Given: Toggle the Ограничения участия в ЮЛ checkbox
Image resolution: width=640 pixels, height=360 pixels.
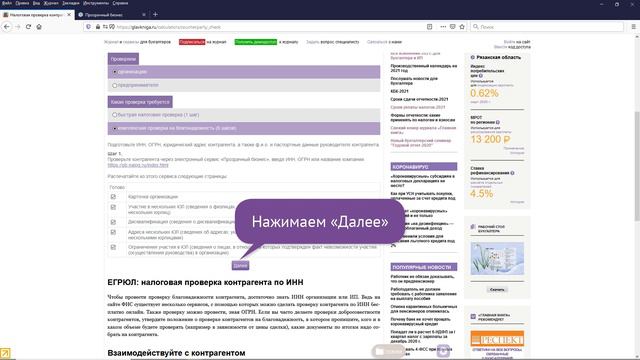Looking at the screenshot, I should tap(113, 247).
